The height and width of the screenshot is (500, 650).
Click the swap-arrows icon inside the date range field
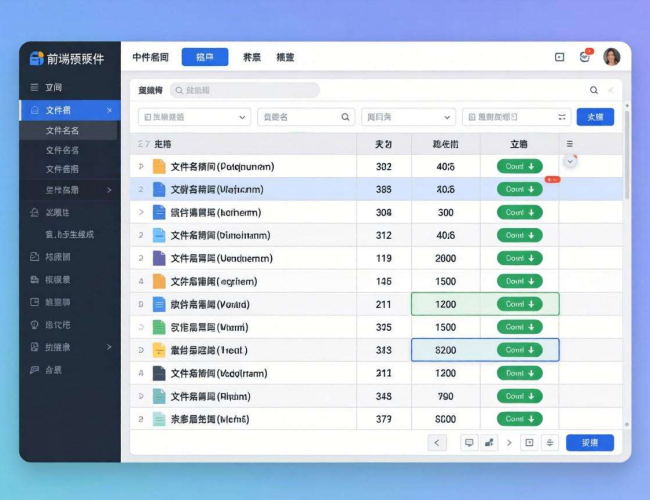pos(562,117)
